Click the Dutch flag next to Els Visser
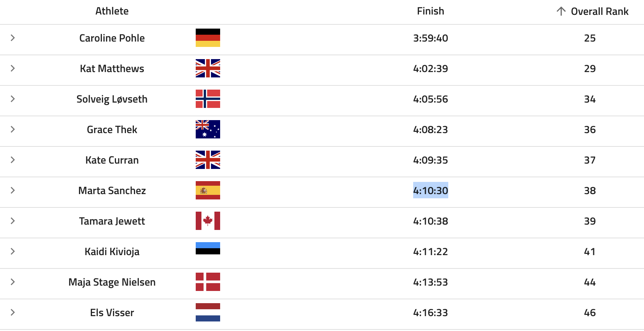This screenshot has width=644, height=331. pos(208,312)
